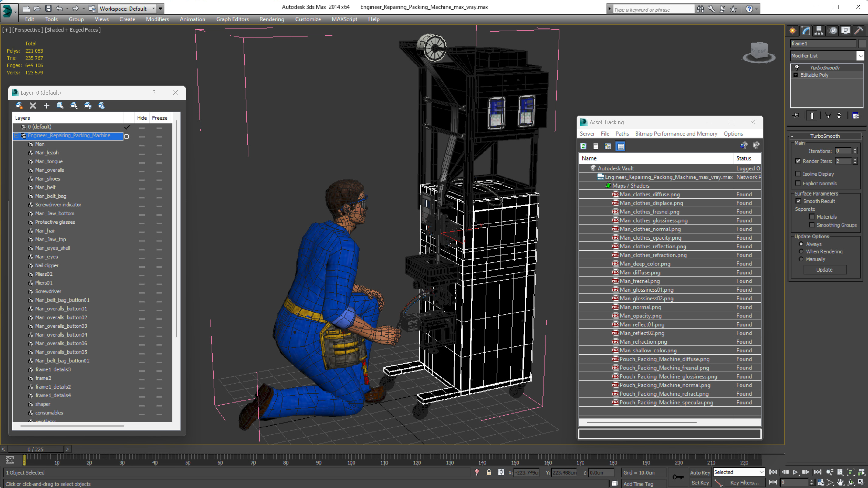The image size is (868, 488).
Task: Select the When Rendering update option
Action: coord(801,251)
